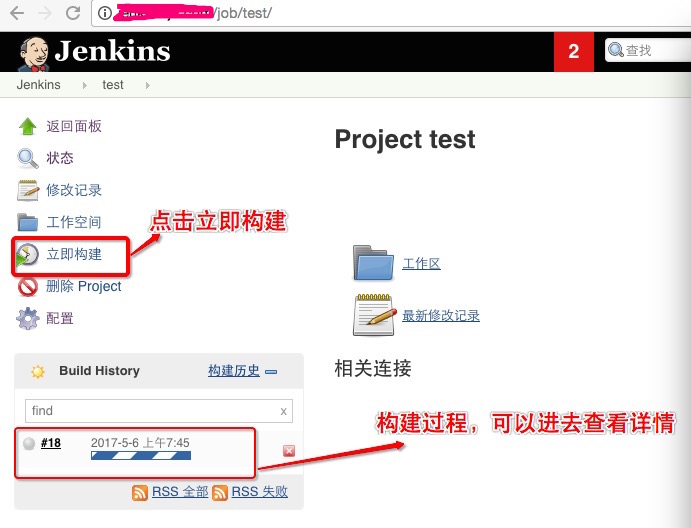Click gear icon beside 配置
The width and height of the screenshot is (691, 528).
28,318
